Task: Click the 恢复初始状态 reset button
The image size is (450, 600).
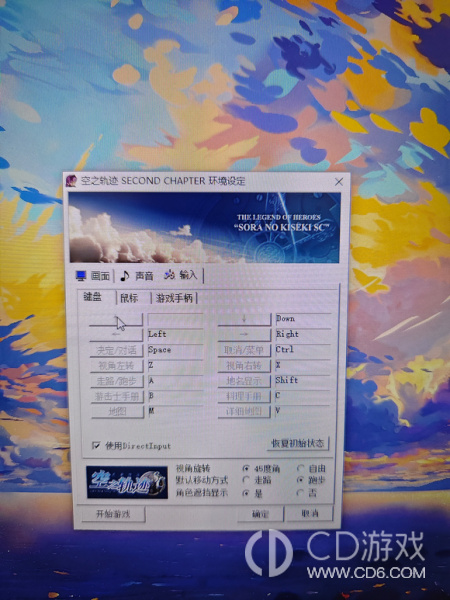Action: tap(298, 443)
